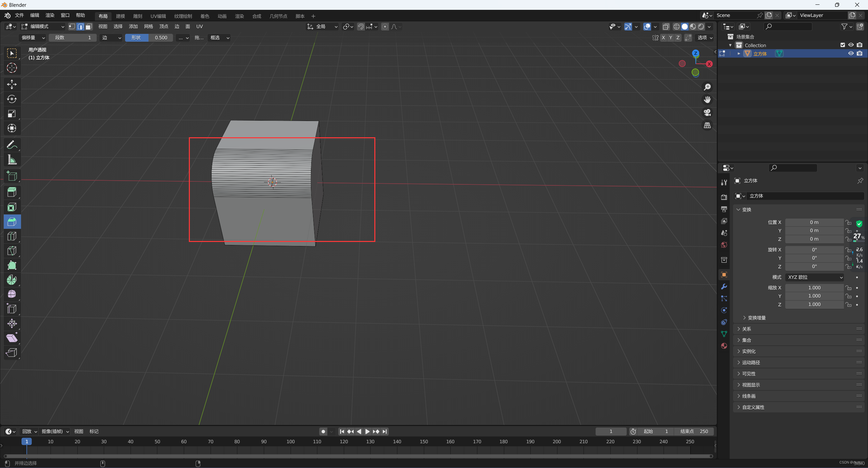868x468 pixels.
Task: Open the Object Data mesh properties tab
Action: coord(724,334)
